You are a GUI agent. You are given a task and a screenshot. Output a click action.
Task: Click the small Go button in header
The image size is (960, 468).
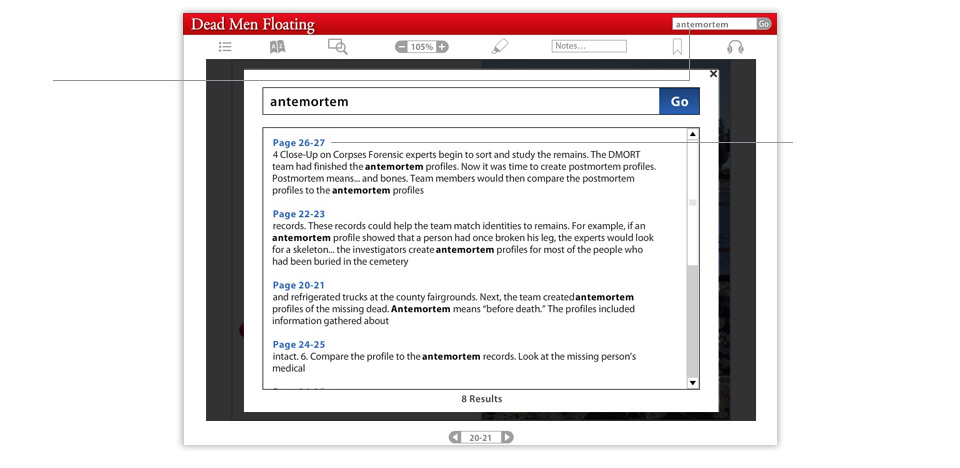764,24
